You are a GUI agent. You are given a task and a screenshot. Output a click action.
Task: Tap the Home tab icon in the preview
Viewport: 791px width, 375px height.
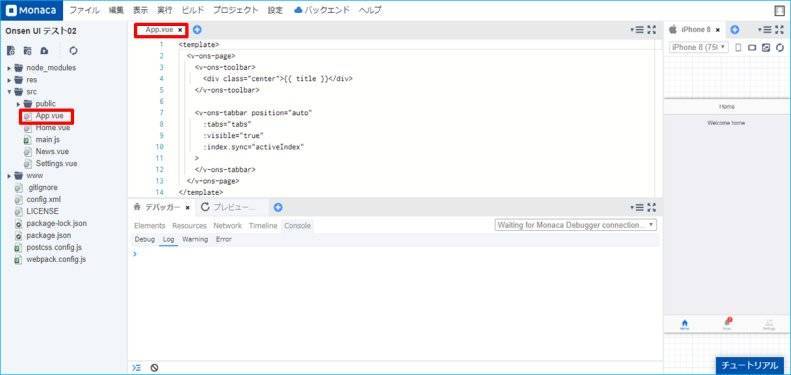click(x=685, y=324)
